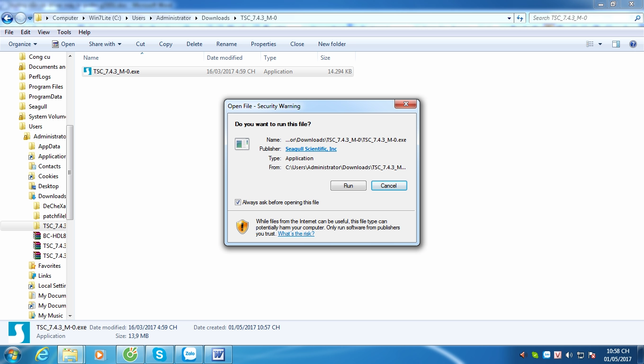The width and height of the screenshot is (644, 364).
Task: Select Program Files in navigation tree
Action: click(45, 87)
